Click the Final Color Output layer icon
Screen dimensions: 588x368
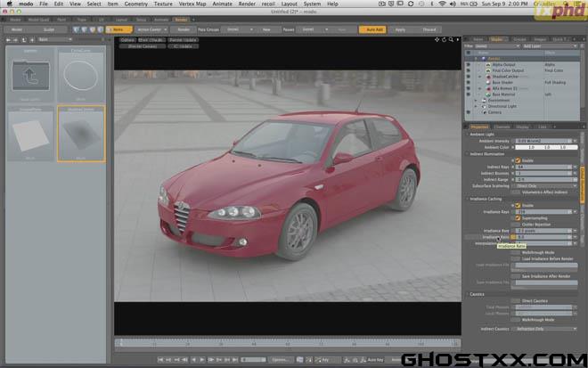coord(488,70)
